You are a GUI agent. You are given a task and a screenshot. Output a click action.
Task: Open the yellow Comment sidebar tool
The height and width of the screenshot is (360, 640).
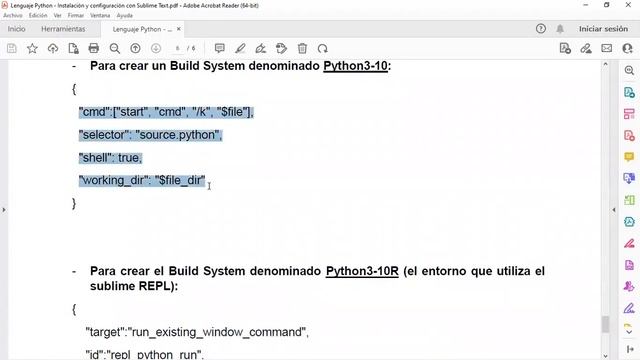629,157
